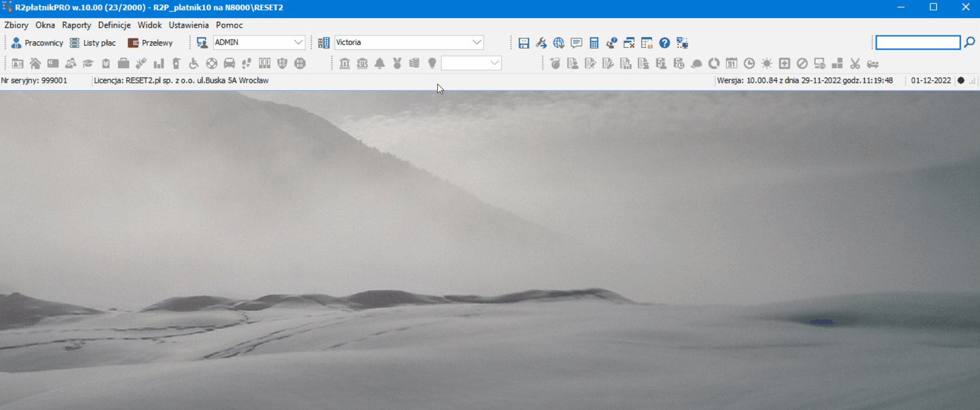
Task: Expand the empty dropdown after light bulb
Action: (494, 63)
